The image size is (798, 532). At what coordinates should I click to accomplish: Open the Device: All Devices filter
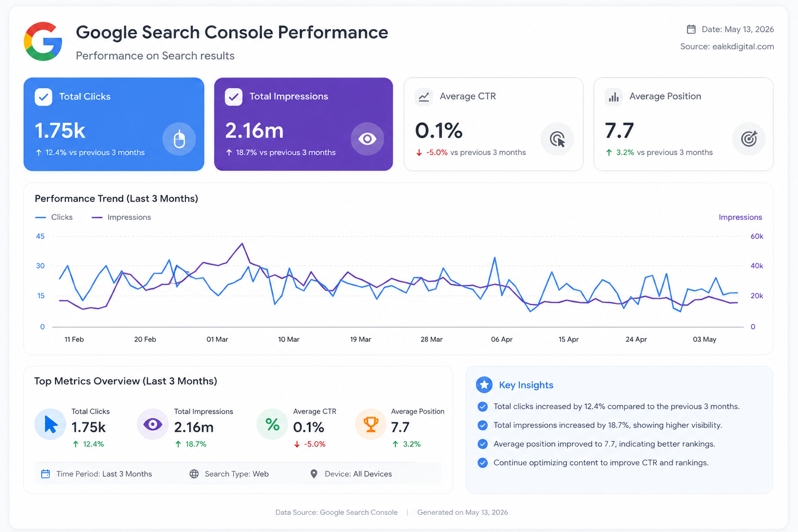pyautogui.click(x=351, y=474)
